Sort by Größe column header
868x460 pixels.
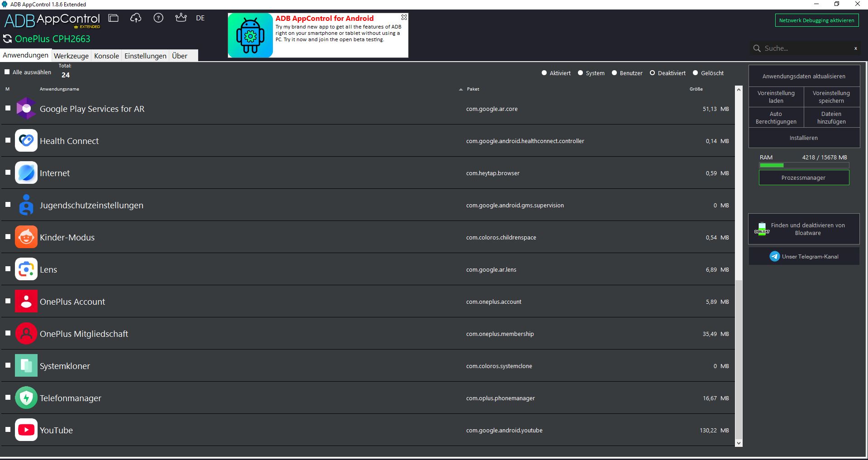point(696,89)
